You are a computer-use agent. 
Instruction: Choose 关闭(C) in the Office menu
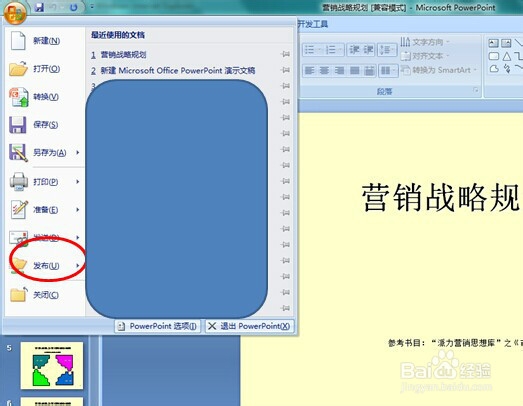[x=45, y=295]
